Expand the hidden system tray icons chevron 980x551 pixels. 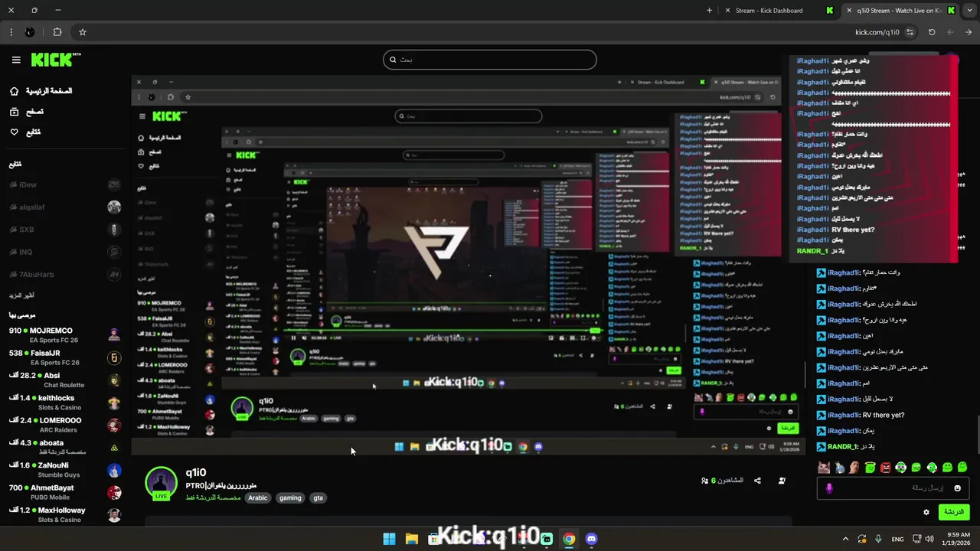click(x=847, y=539)
